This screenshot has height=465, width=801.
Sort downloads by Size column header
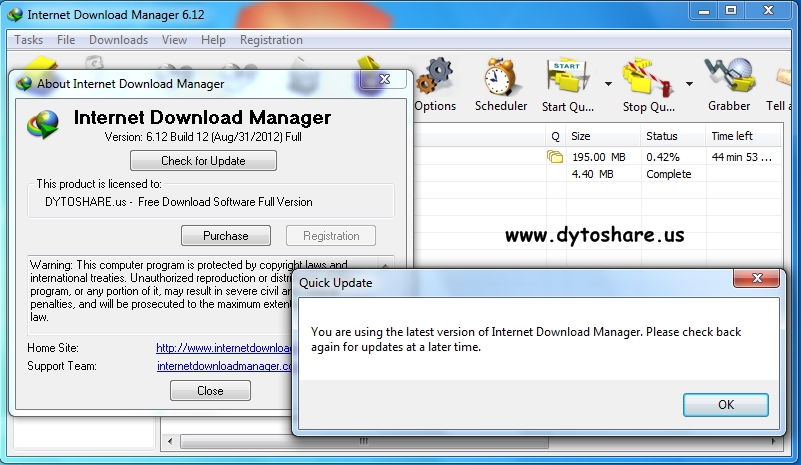[x=603, y=136]
